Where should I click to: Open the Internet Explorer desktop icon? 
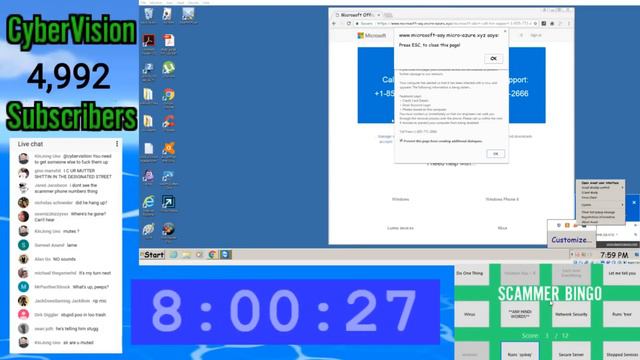(x=149, y=204)
